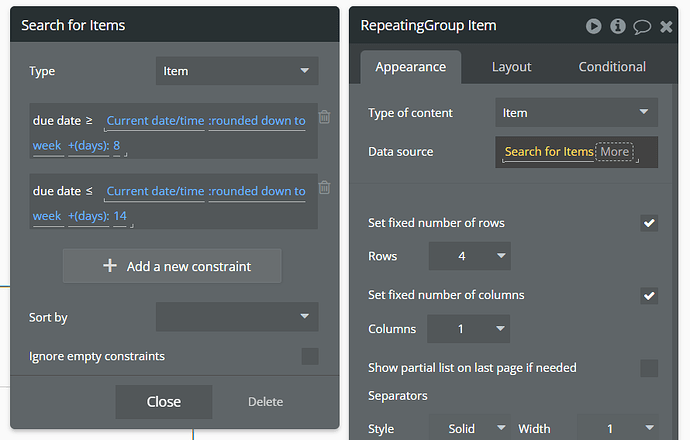Toggle Set fixed number of rows checkbox
690x440 pixels.
point(649,223)
